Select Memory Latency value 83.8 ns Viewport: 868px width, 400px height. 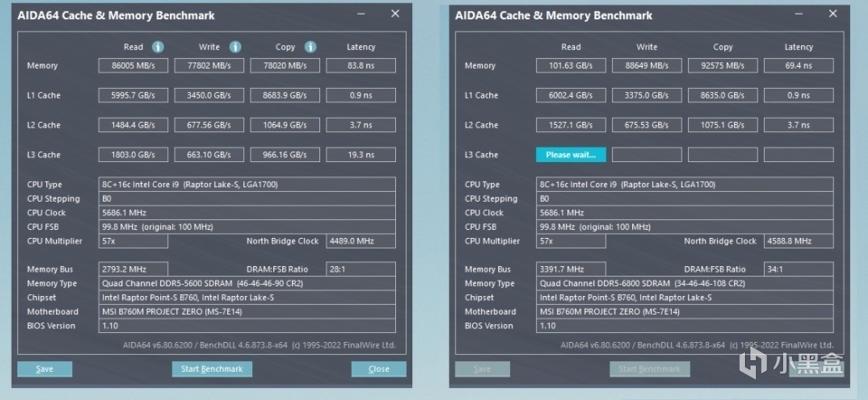(361, 65)
